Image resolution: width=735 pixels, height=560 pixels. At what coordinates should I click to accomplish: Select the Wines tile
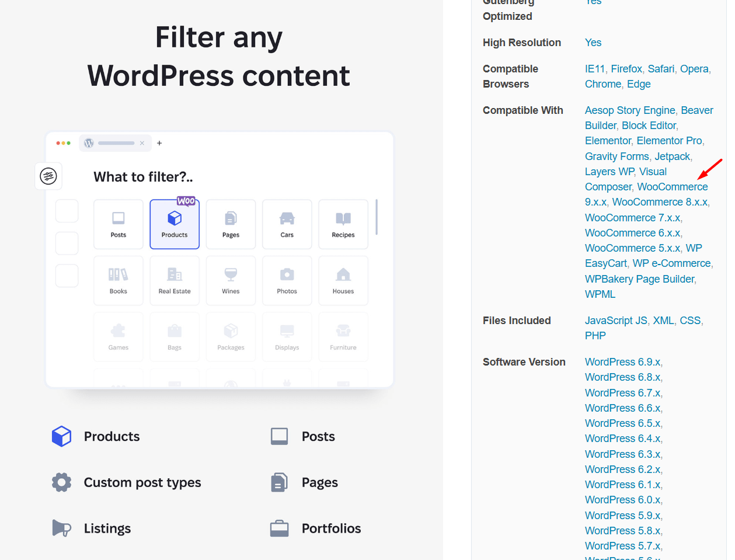pyautogui.click(x=231, y=281)
